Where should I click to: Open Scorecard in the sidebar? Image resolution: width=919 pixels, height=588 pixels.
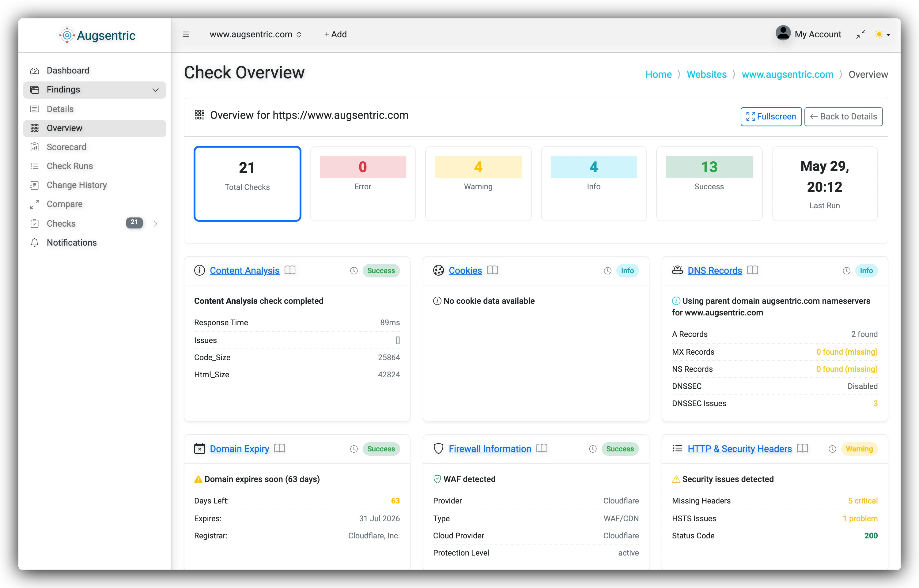94,147
